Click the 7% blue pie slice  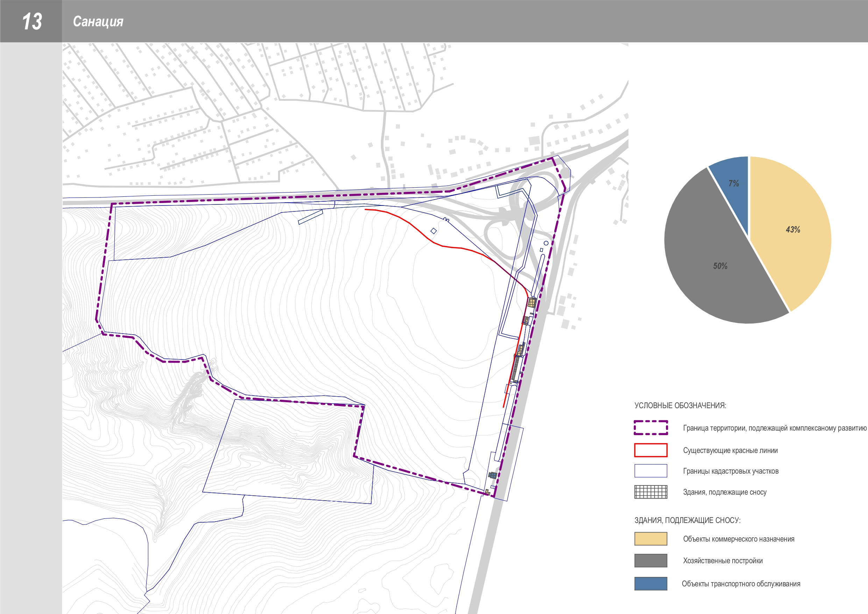tap(733, 183)
